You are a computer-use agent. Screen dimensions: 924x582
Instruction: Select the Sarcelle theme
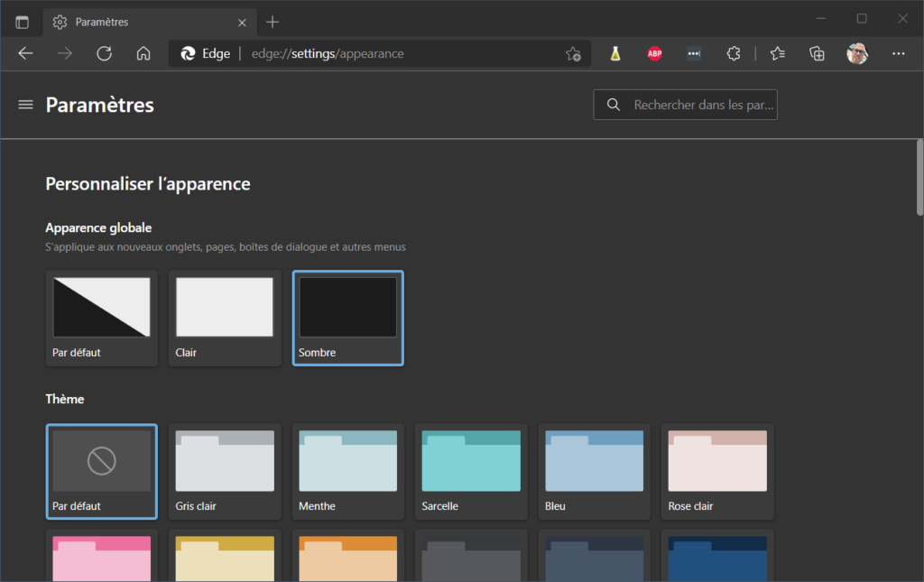[x=471, y=471]
